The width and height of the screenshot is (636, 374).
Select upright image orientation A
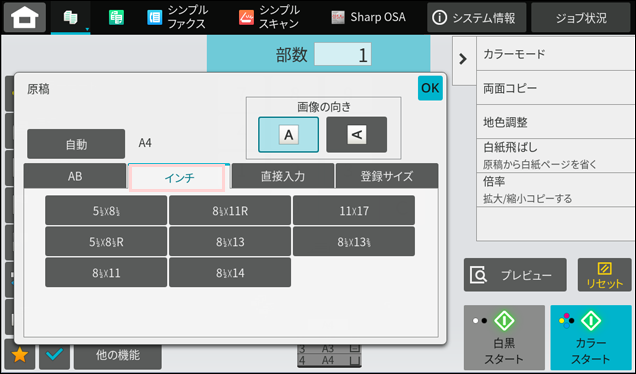288,135
